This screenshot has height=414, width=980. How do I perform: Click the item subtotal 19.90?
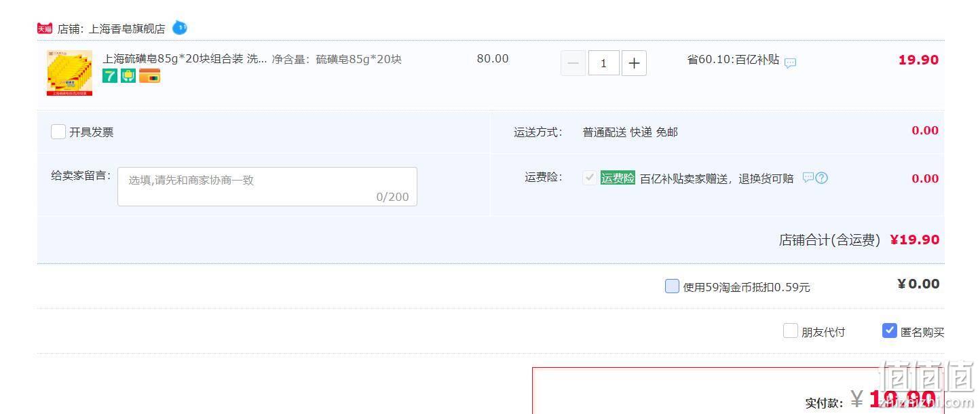tap(918, 60)
